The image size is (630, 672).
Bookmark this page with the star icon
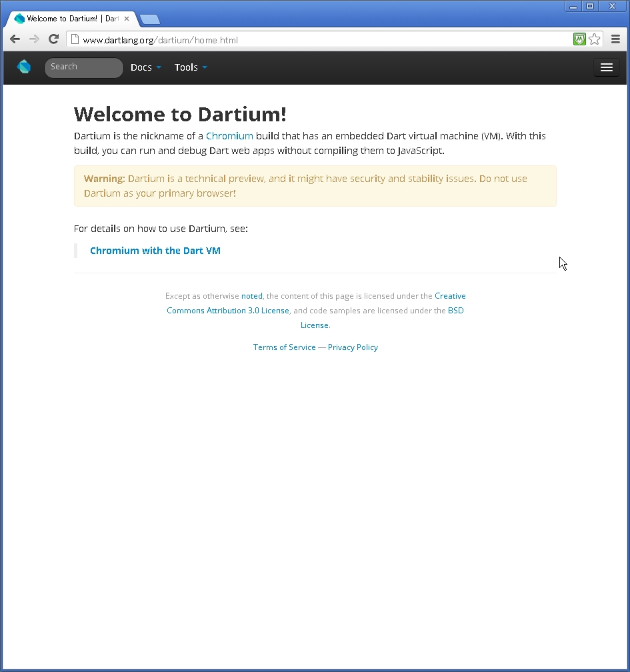[x=595, y=39]
